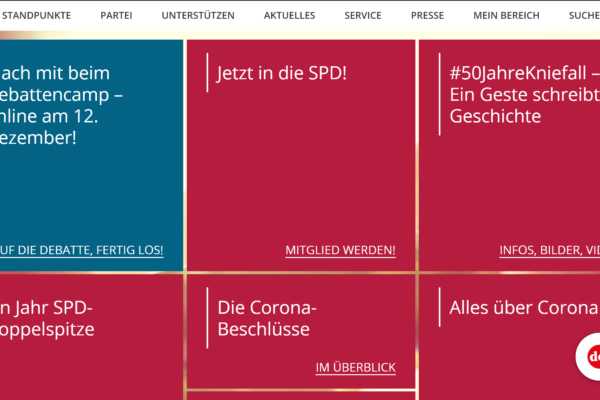
Task: Click the 'Die Corona-Beschlüsse' heading
Action: [267, 318]
